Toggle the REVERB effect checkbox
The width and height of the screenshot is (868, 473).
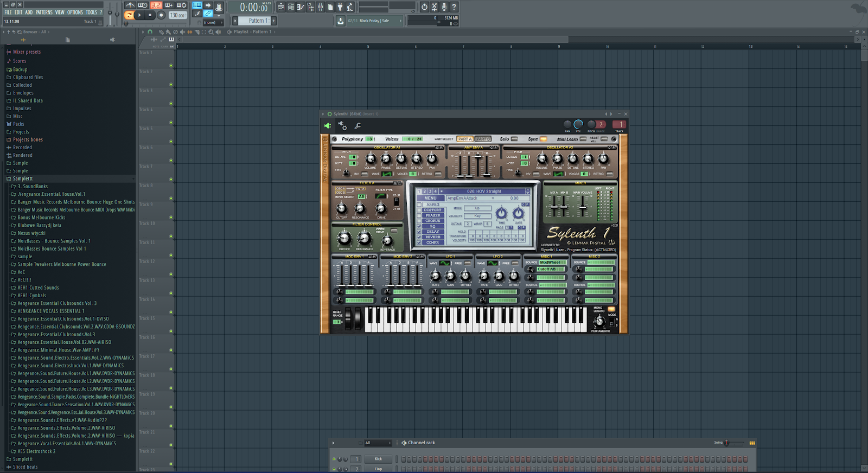click(x=419, y=237)
